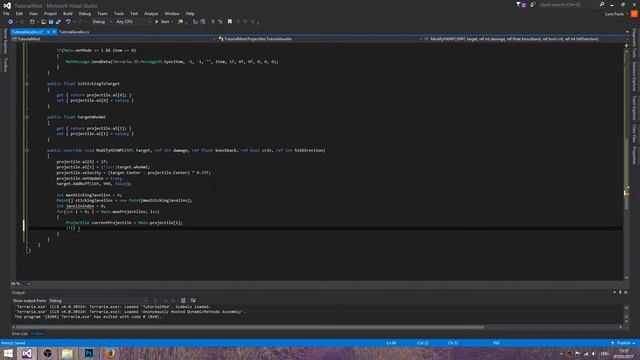Screen dimensions: 640x360
Task: Open the TutorialMod.Projectiles.TutorialJavelin class dropdown
Action: [320, 39]
